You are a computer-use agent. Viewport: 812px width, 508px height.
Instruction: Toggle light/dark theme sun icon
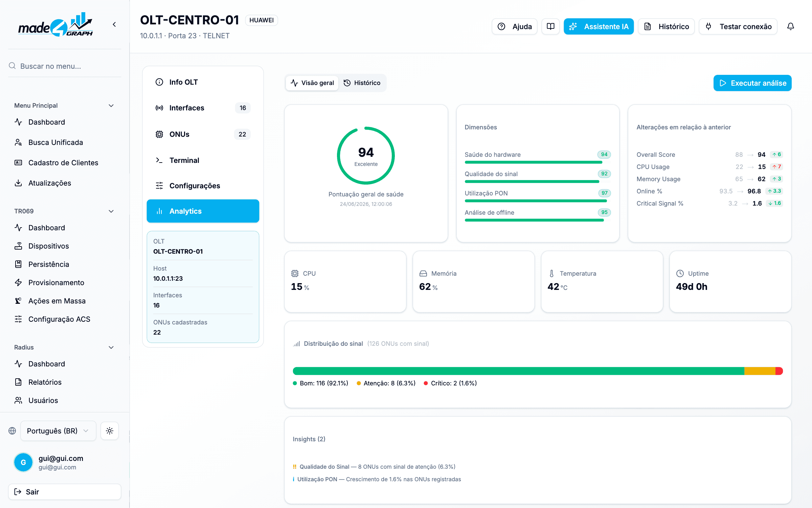click(110, 431)
